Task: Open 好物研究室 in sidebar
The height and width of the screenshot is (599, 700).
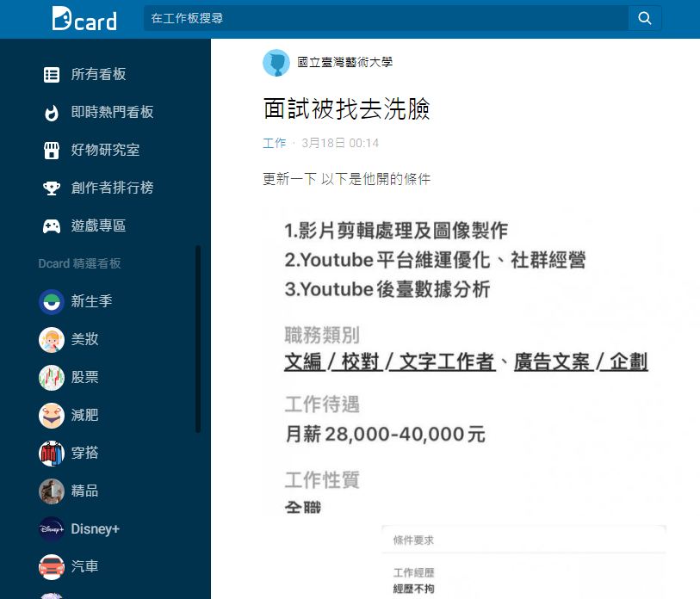Action: (x=105, y=150)
